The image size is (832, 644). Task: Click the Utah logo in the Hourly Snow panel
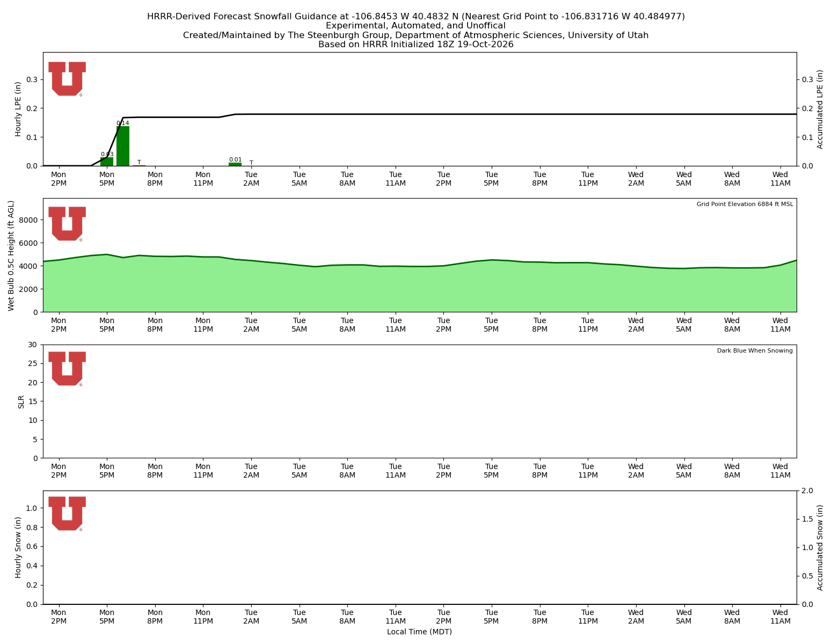67,514
